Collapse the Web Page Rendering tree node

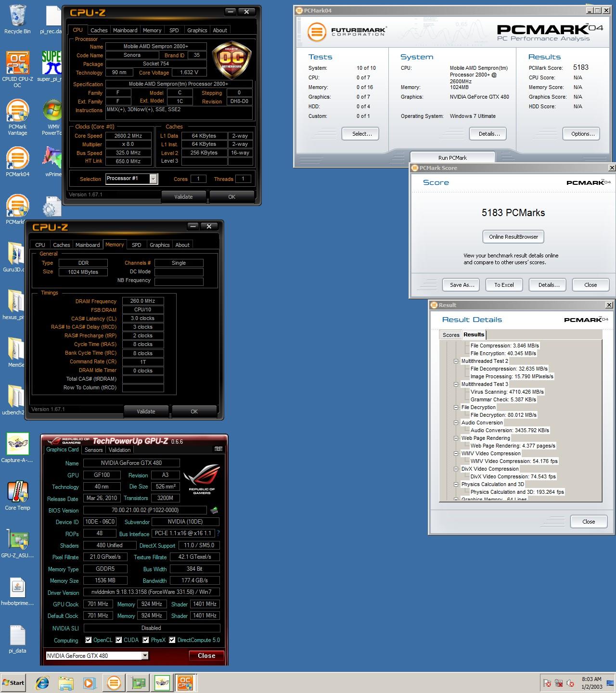click(456, 438)
